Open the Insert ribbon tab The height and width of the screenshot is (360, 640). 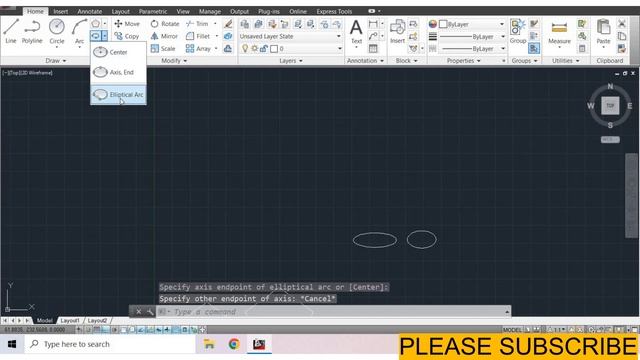pyautogui.click(x=60, y=11)
